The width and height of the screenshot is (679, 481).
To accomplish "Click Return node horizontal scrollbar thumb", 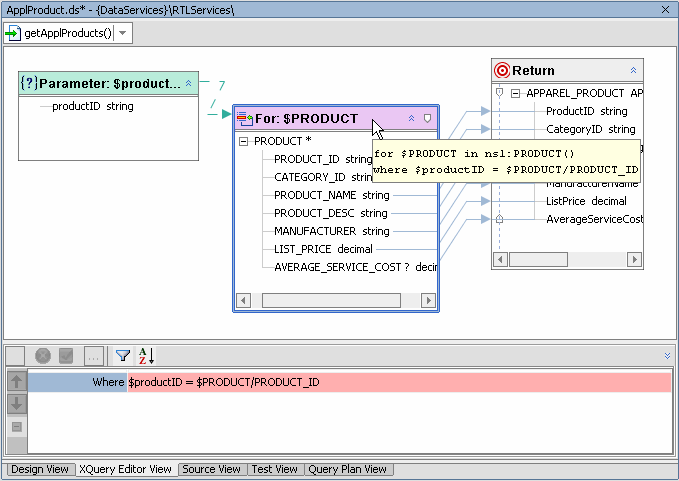I will pos(538,260).
